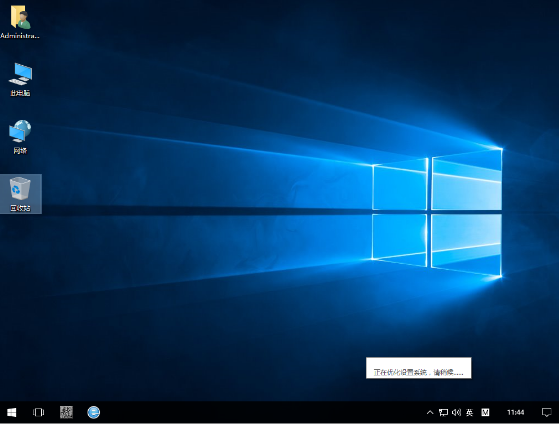Open the 11:44 clock calendar flyout

[516, 413]
